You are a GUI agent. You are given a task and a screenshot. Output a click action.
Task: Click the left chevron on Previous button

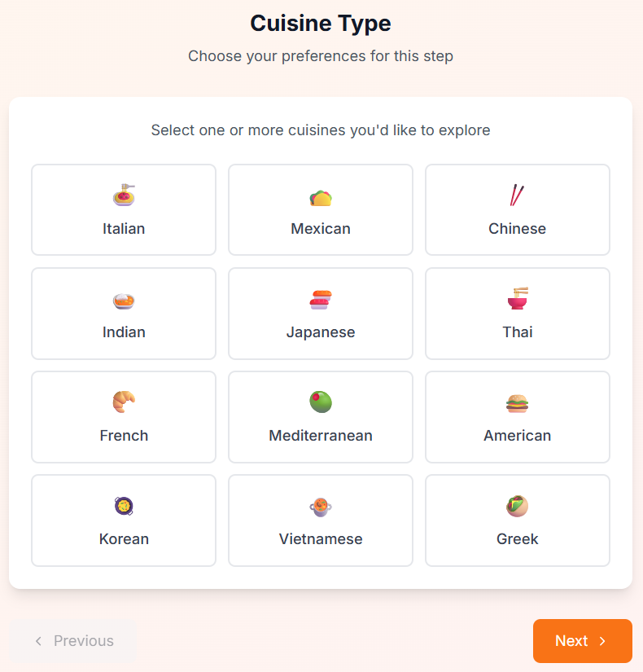37,641
